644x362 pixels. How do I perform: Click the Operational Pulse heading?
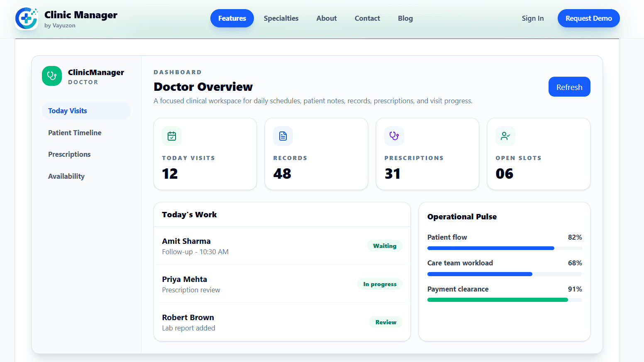click(x=462, y=216)
